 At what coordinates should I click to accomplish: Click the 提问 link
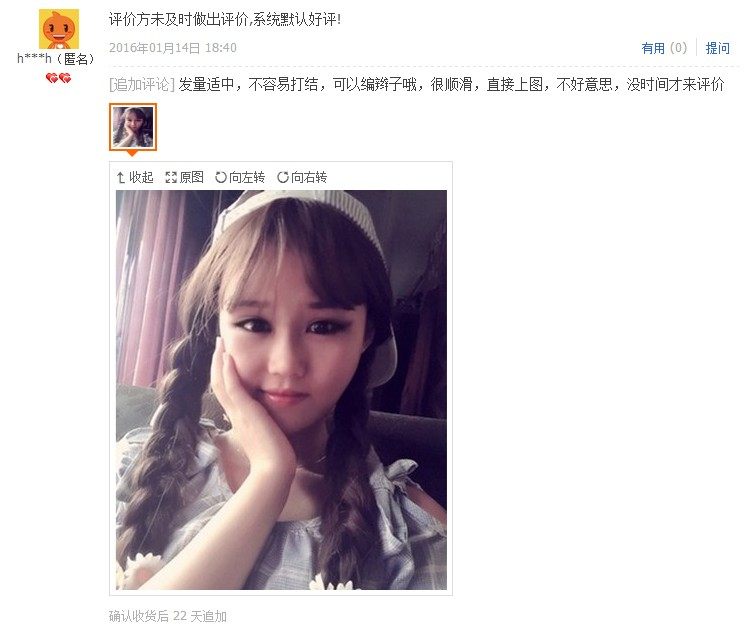[717, 48]
